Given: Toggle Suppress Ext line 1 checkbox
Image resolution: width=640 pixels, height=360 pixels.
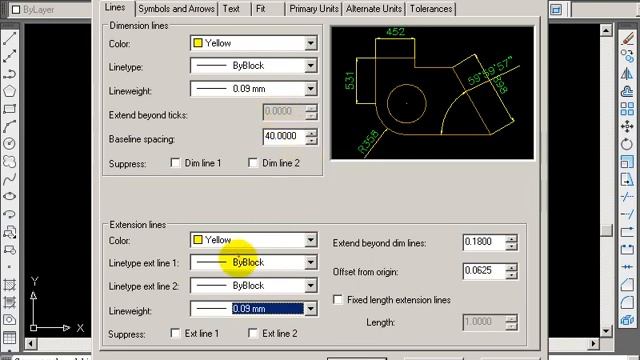Looking at the screenshot, I should point(176,333).
